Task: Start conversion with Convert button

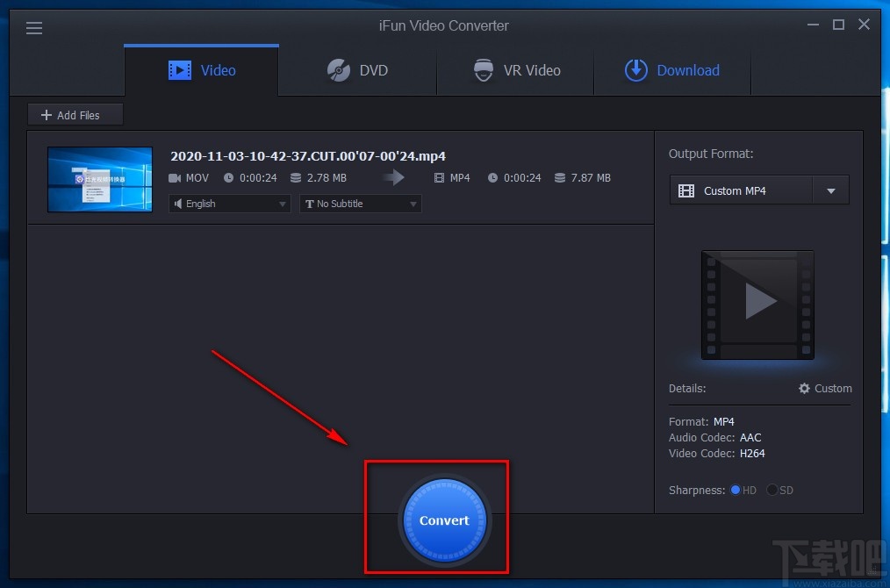Action: point(444,520)
